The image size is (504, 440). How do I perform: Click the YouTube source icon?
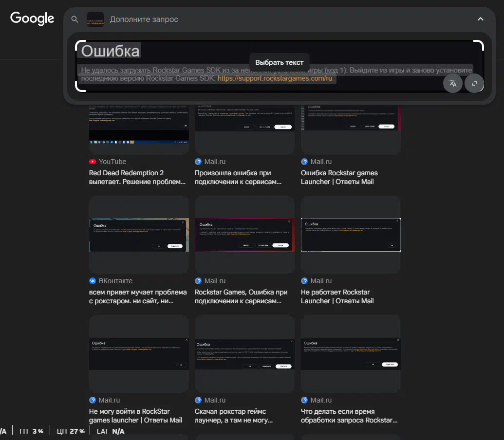coord(93,162)
